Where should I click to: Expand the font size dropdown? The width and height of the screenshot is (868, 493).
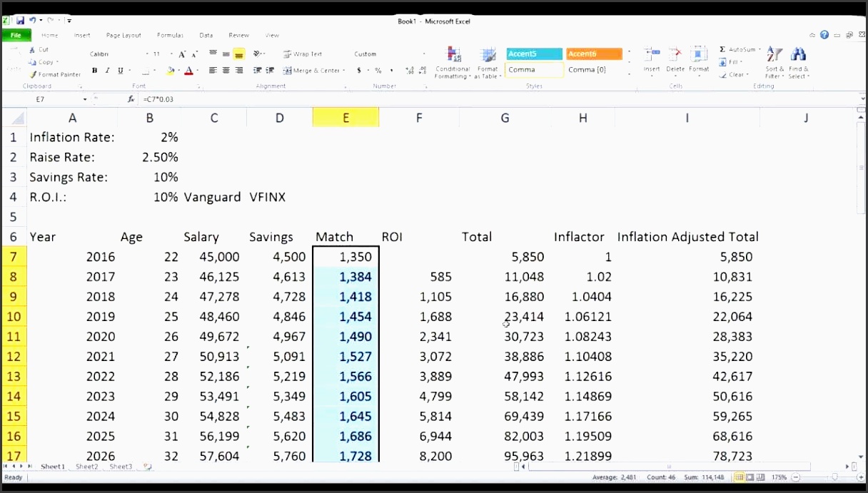pyautogui.click(x=171, y=54)
